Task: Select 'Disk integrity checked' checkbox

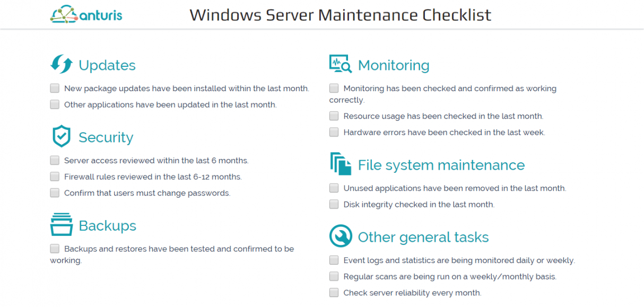Action: [x=334, y=204]
